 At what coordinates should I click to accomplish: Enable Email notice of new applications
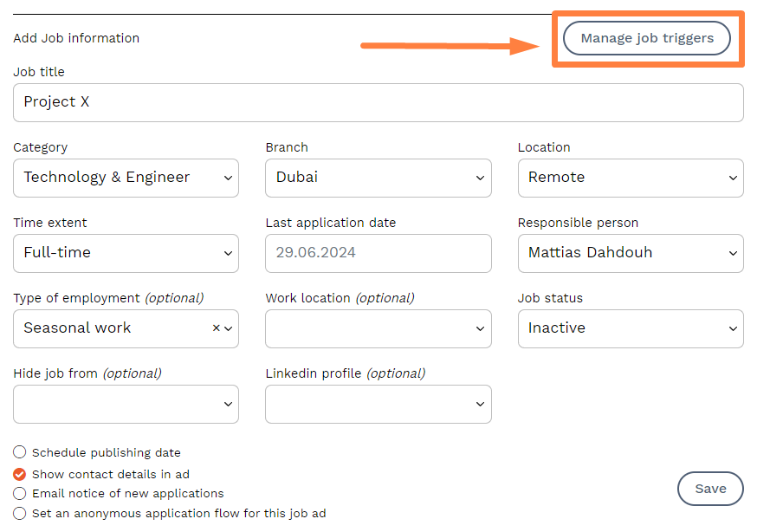[20, 494]
